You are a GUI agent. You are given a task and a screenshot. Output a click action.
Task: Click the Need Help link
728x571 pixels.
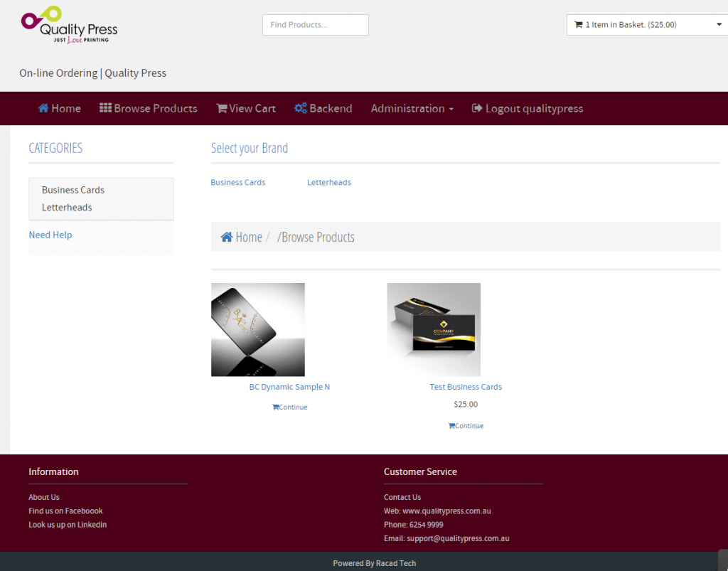tap(50, 235)
